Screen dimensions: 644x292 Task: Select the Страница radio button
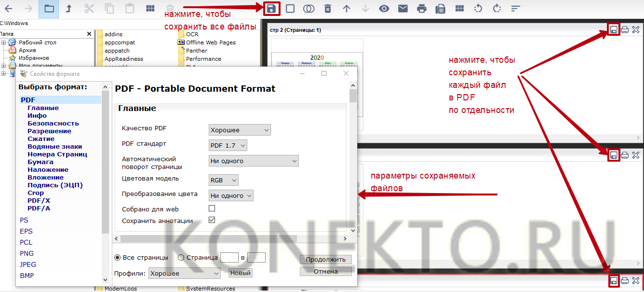181,258
